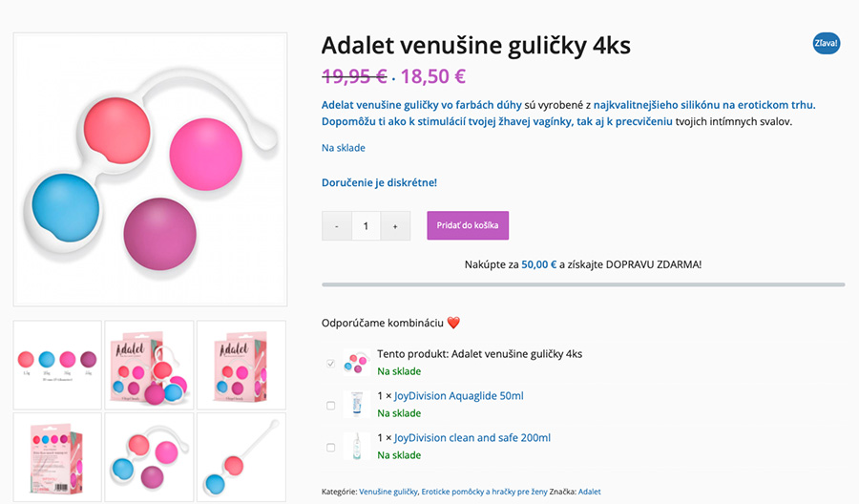Check the JoyDivision Aquaglide 50ml checkbox

330,406
